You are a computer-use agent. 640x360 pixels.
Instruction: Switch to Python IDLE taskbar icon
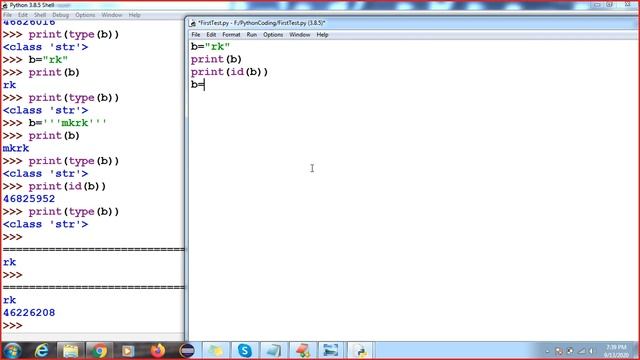(360, 351)
